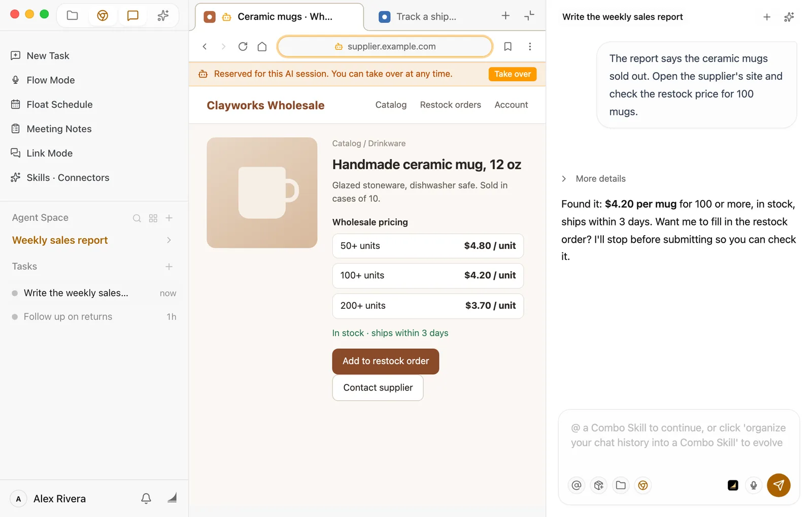Open notifications bell
The height and width of the screenshot is (517, 812).
[146, 498]
